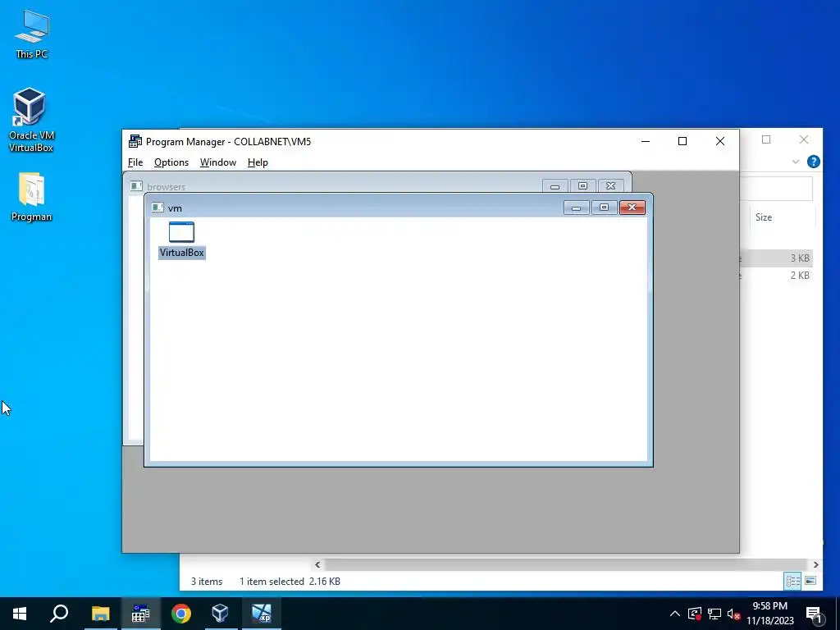Viewport: 840px width, 630px height.
Task: Click the Program Manager title bar icon
Action: tap(135, 141)
